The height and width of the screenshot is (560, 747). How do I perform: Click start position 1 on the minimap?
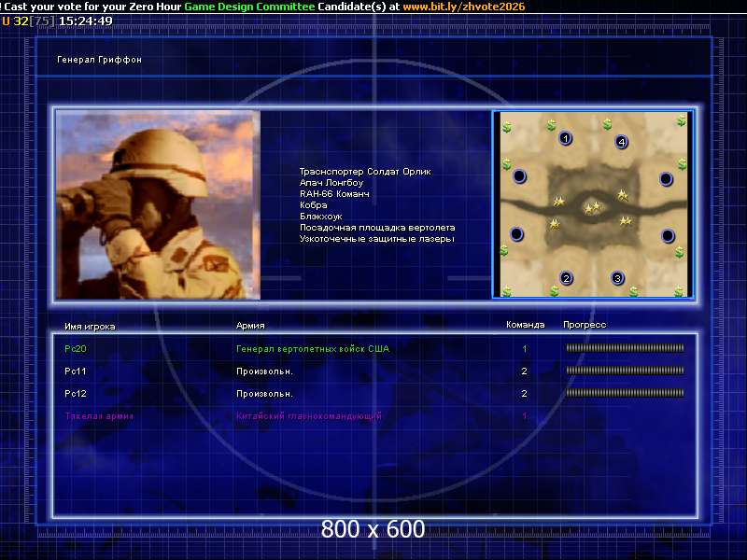point(565,138)
